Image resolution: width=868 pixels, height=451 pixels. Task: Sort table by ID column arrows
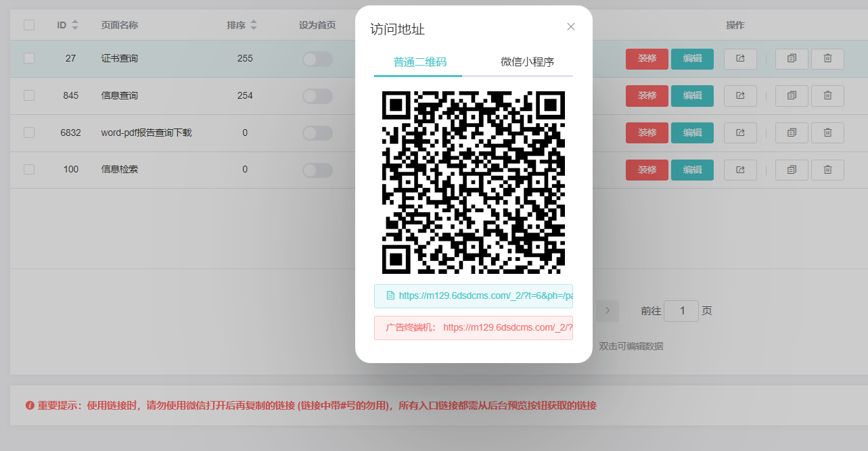tap(75, 25)
